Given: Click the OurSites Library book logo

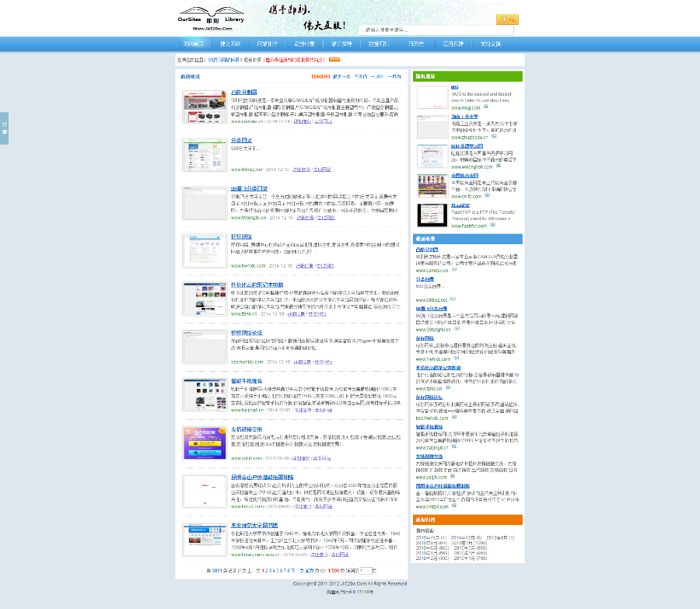Looking at the screenshot, I should pyautogui.click(x=211, y=19).
